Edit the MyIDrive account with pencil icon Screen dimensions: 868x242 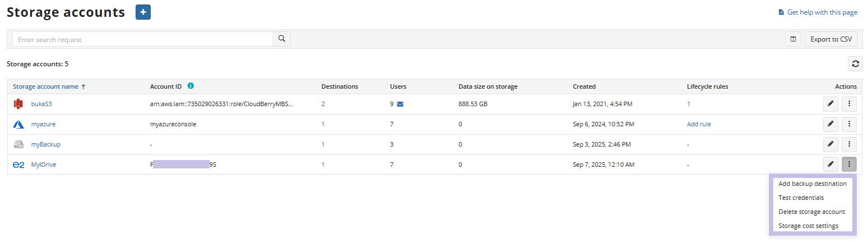click(830, 165)
